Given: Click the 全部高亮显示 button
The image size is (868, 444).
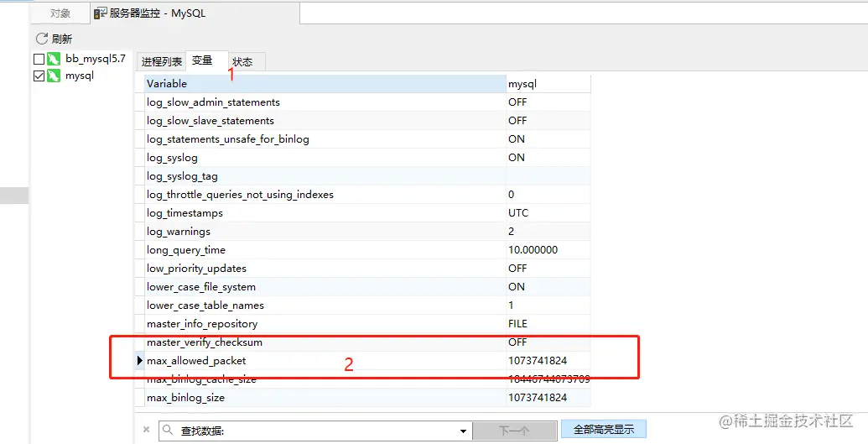Looking at the screenshot, I should pos(603,429).
